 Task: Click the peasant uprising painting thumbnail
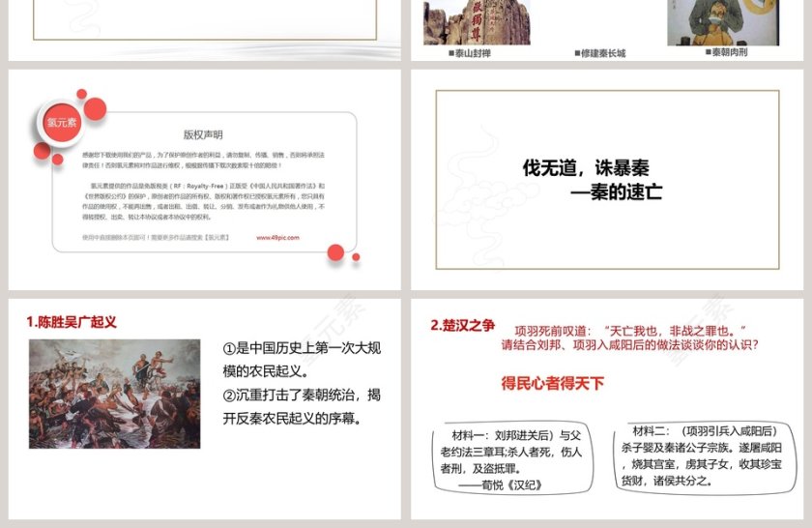[x=114, y=394]
